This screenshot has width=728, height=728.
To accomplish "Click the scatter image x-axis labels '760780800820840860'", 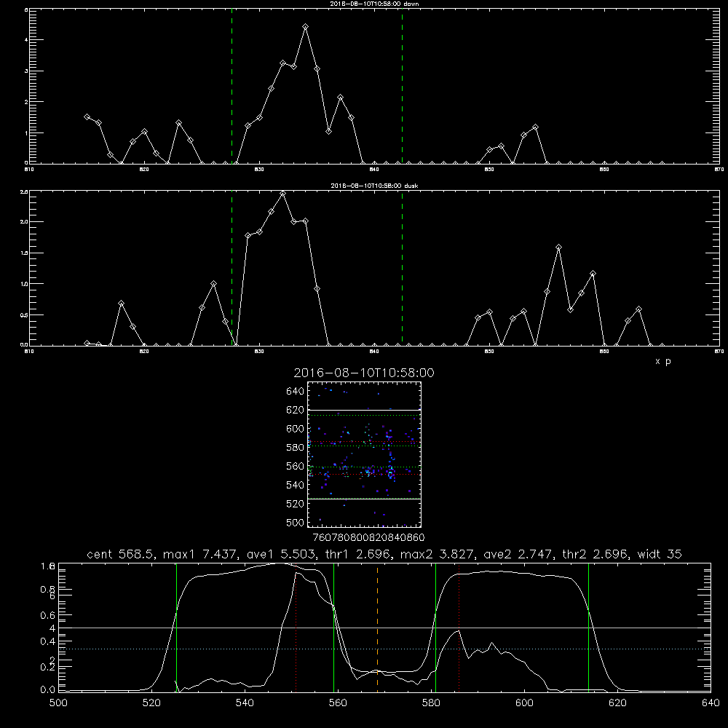I will (x=369, y=537).
